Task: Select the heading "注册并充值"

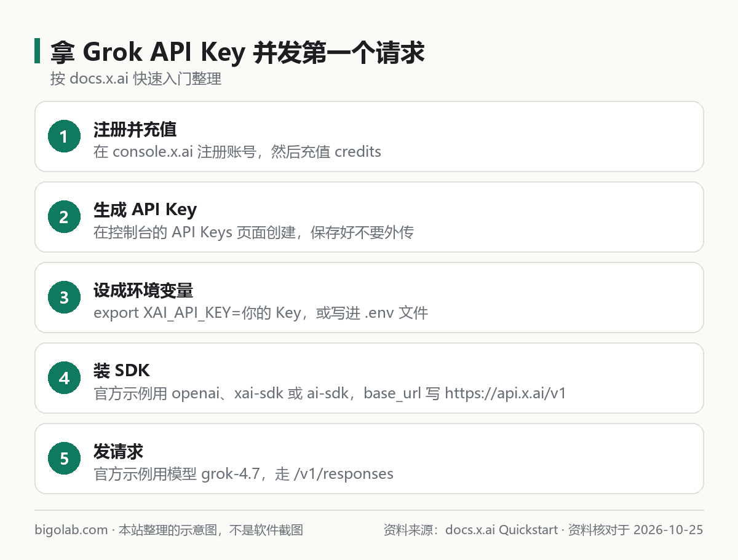Action: pos(135,130)
